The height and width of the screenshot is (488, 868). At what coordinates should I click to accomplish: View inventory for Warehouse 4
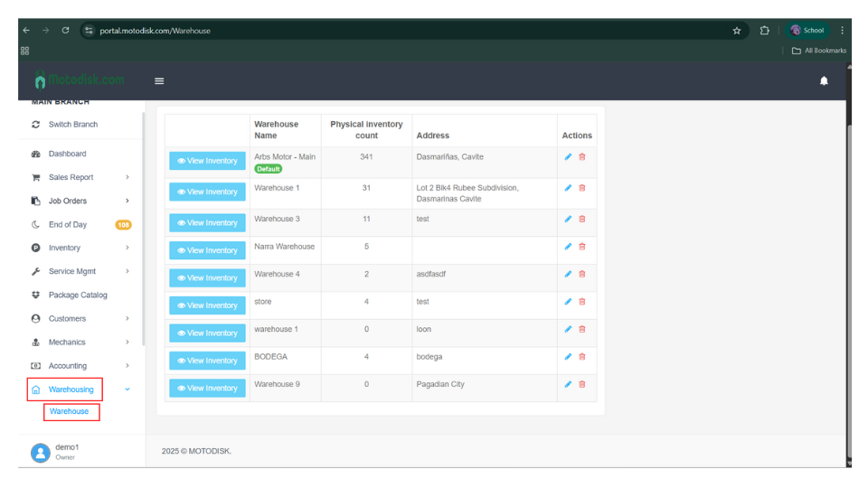tap(207, 278)
